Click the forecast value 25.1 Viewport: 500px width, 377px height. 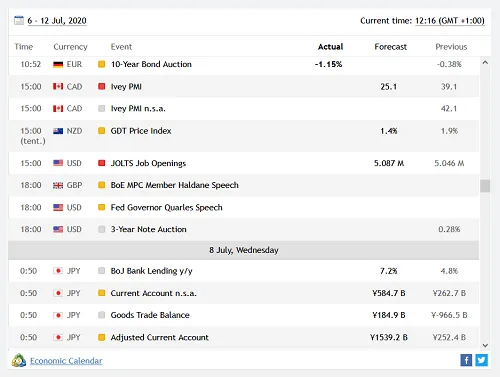[389, 87]
